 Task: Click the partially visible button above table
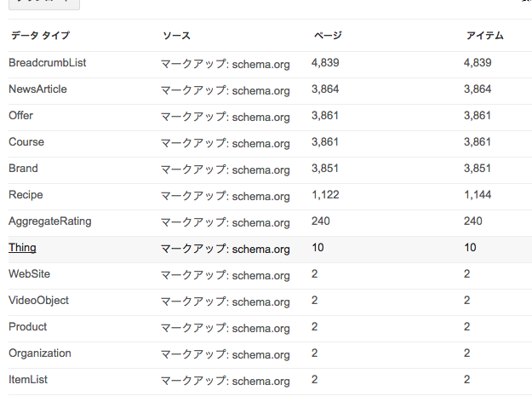(x=44, y=4)
